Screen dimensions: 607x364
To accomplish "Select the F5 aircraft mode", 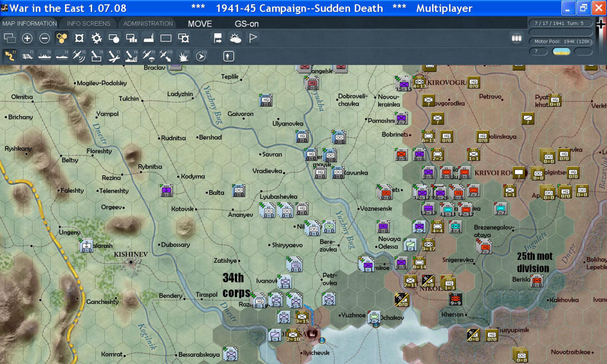I will click(79, 56).
